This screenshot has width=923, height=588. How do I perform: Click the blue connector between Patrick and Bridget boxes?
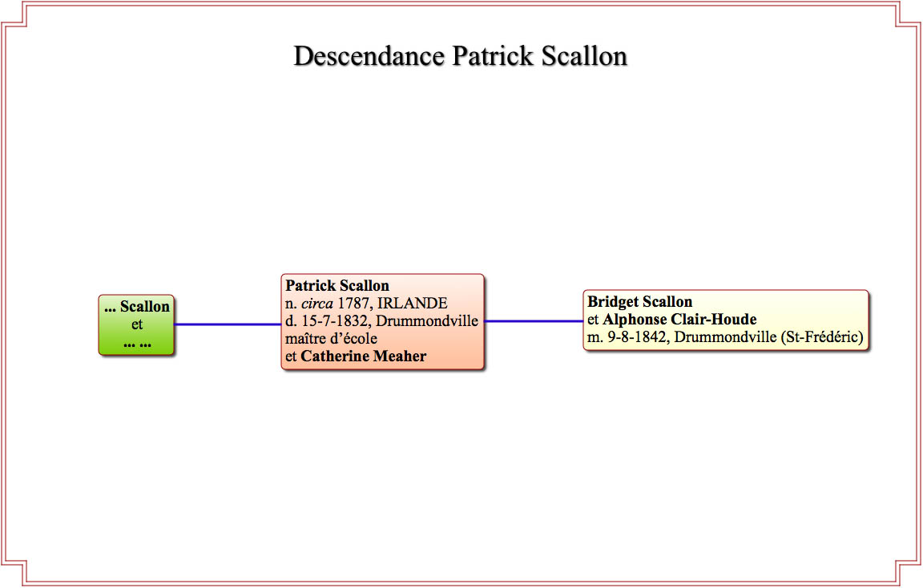tap(534, 321)
